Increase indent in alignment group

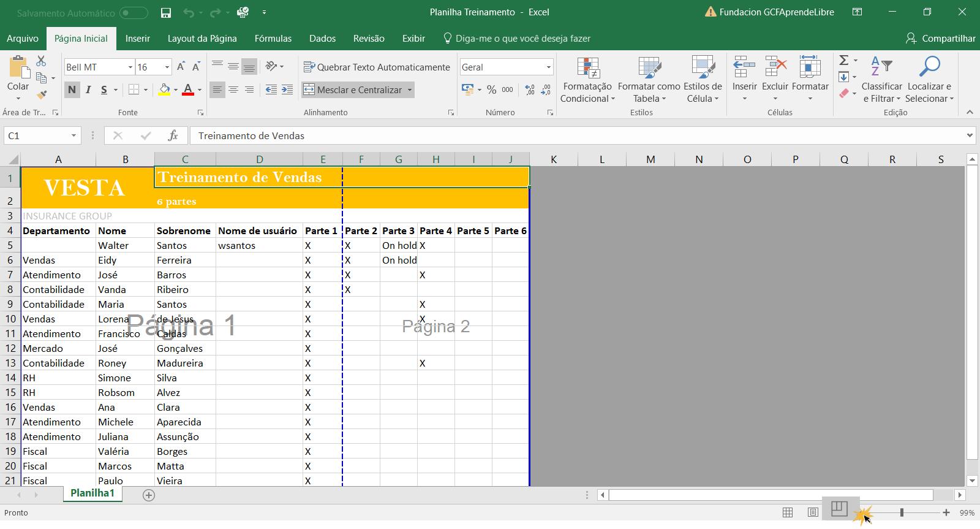click(287, 89)
